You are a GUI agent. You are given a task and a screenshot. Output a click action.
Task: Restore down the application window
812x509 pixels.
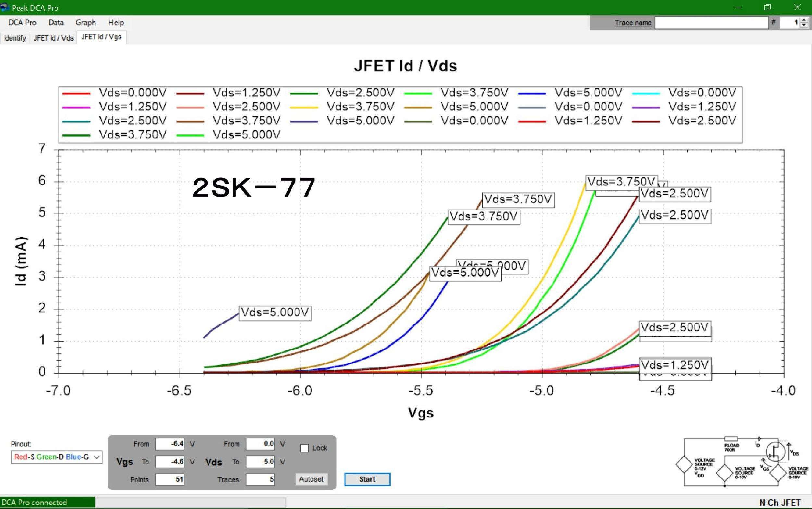(767, 7)
